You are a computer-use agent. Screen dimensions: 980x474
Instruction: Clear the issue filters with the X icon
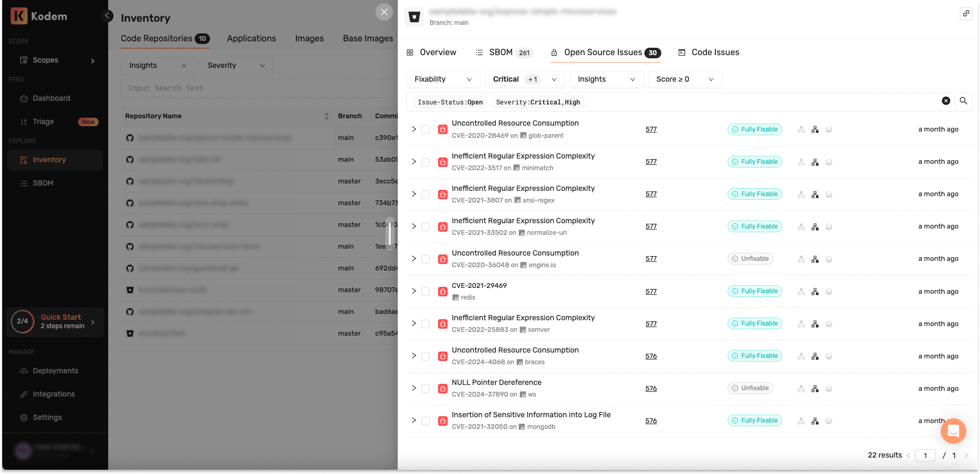tap(946, 101)
